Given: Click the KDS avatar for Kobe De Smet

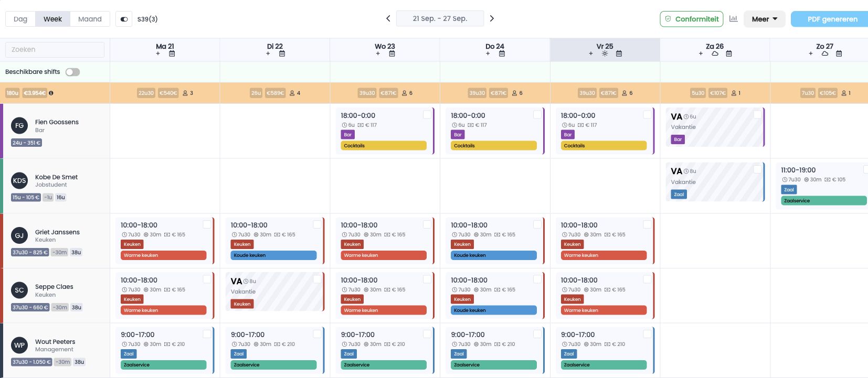Looking at the screenshot, I should click(19, 180).
